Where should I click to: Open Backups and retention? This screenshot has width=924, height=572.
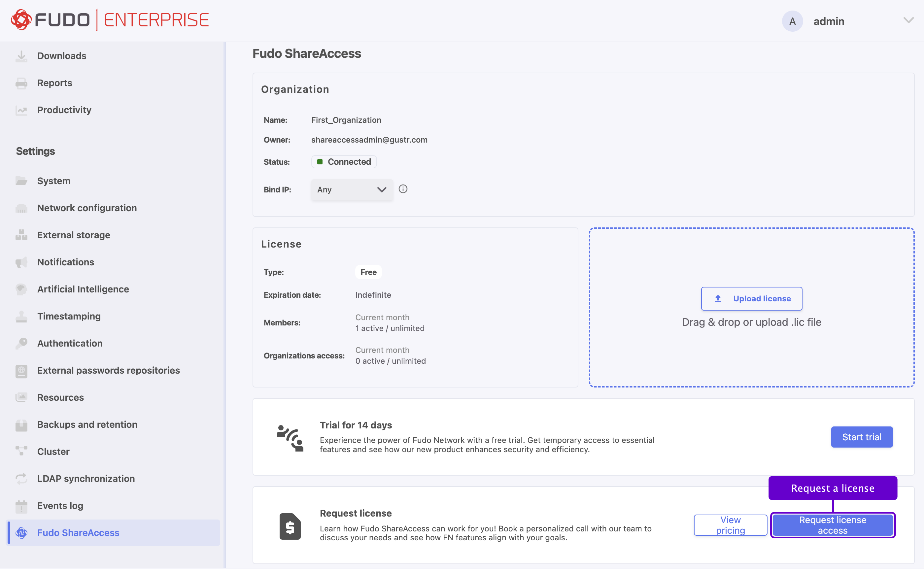[87, 425]
